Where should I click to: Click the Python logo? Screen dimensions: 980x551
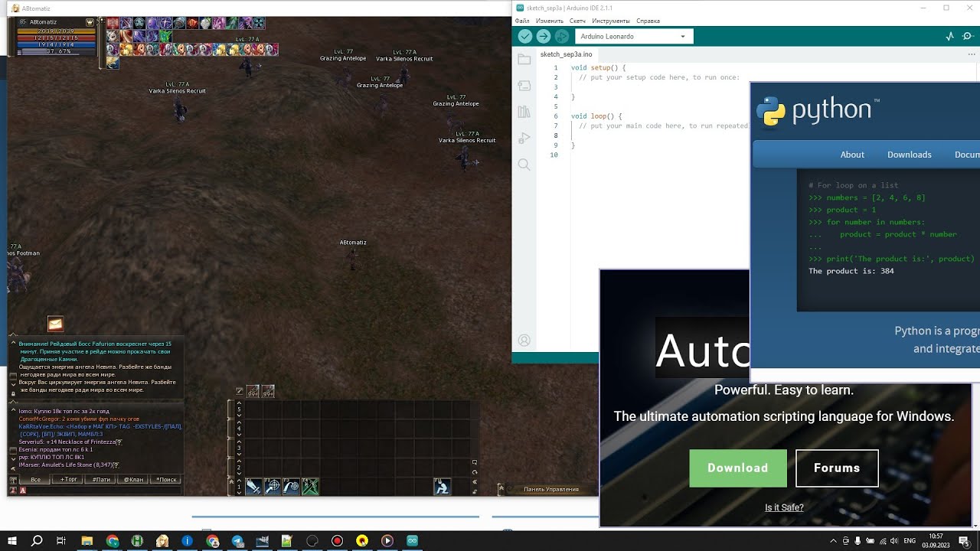point(817,112)
